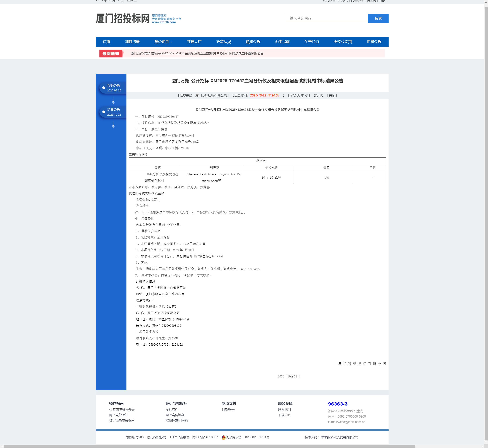Select medium font size 中
Screen dimensions: 488x448
click(x=303, y=95)
